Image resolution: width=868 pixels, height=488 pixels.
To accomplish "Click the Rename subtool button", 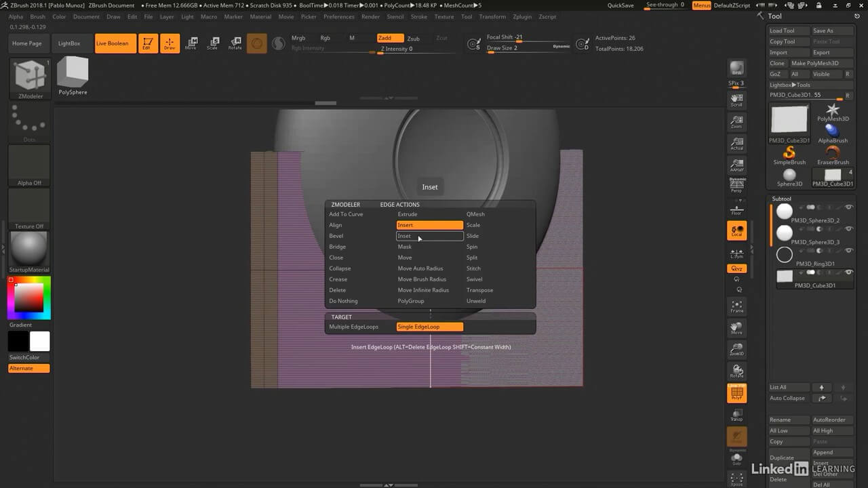I will 789,420.
